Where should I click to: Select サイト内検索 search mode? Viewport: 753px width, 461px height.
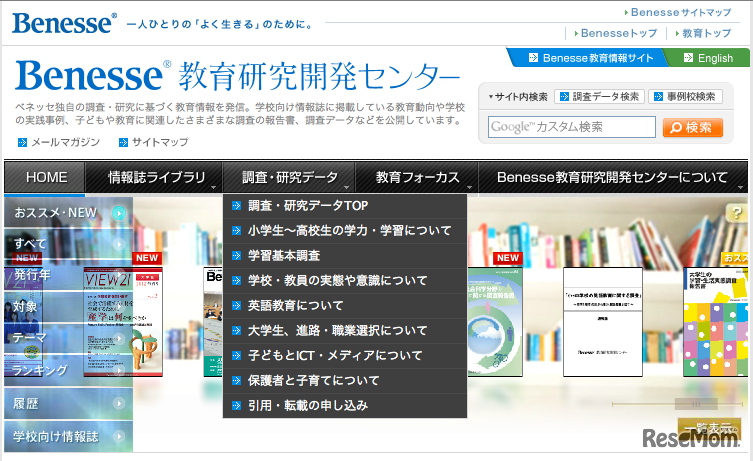(518, 97)
